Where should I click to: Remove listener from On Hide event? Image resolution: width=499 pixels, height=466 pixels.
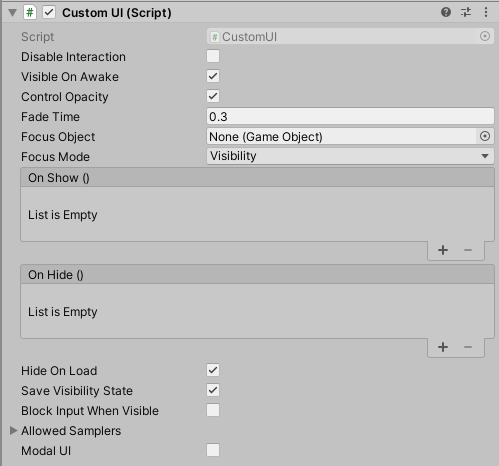(x=468, y=347)
